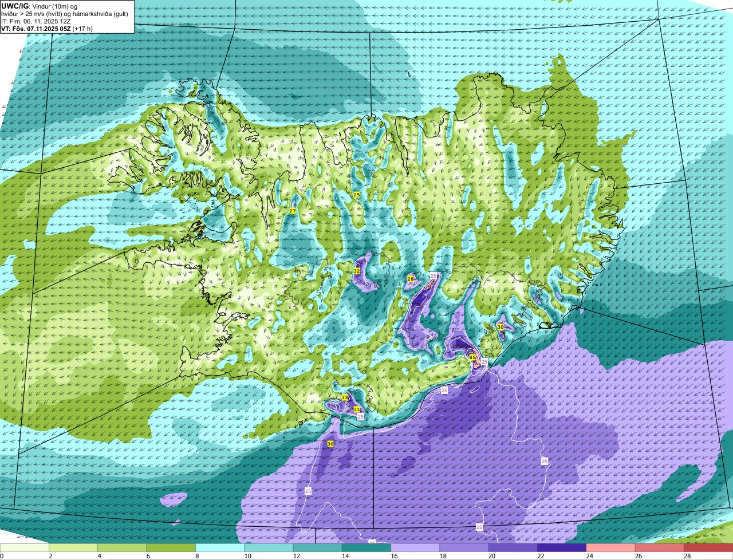Screen dimensions: 733x560
Task: Click the 24–26 m/s pink legend swatch
Action: click(x=611, y=548)
